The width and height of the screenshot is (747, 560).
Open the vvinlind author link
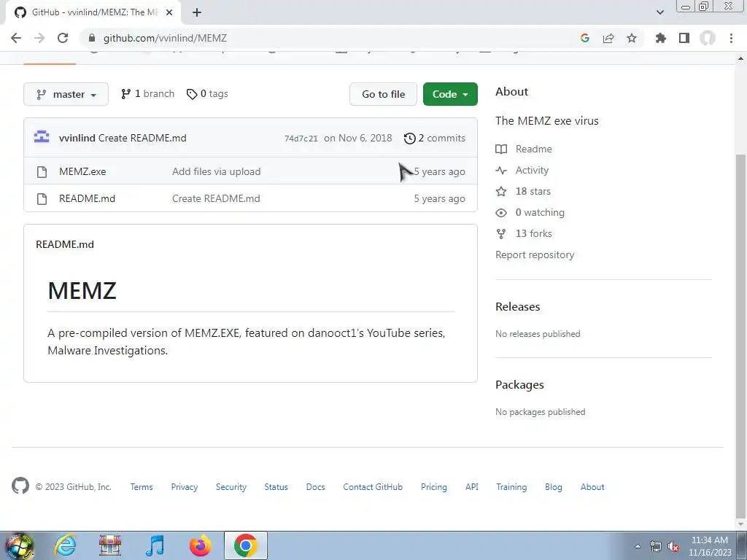(x=77, y=138)
